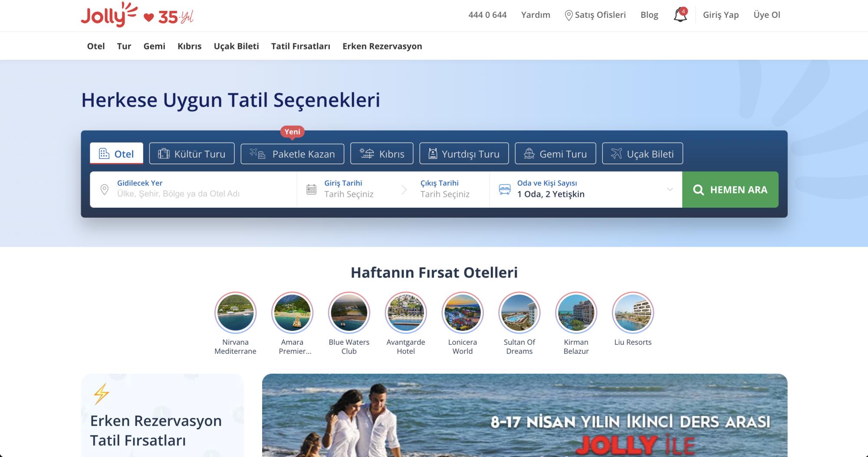The width and height of the screenshot is (868, 457).
Task: Click the plane and hotel icon in Paketle Kazan
Action: [257, 153]
